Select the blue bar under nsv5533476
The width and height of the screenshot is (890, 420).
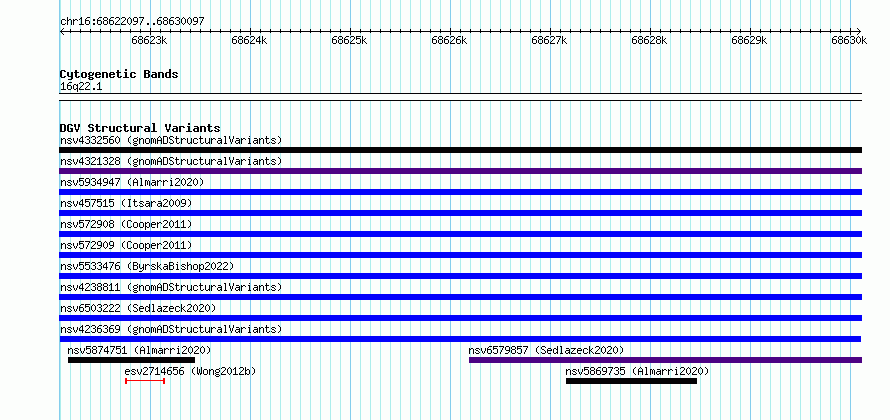point(460,276)
